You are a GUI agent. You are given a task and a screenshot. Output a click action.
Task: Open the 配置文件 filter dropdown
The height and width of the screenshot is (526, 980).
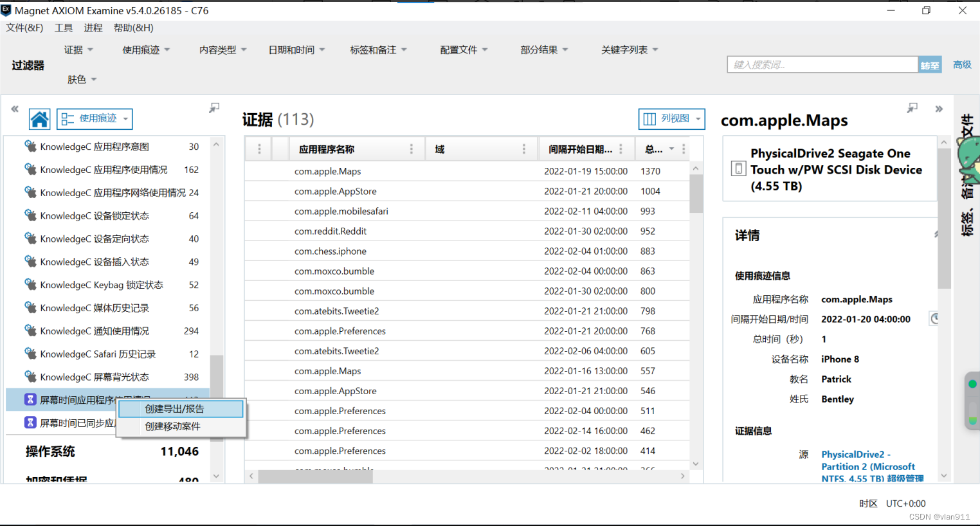[464, 50]
